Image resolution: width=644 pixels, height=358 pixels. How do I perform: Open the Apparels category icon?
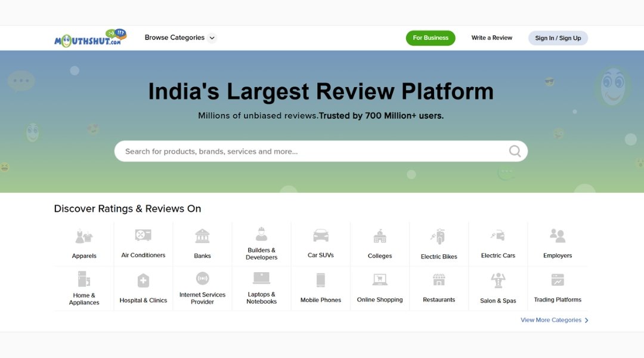tap(84, 236)
